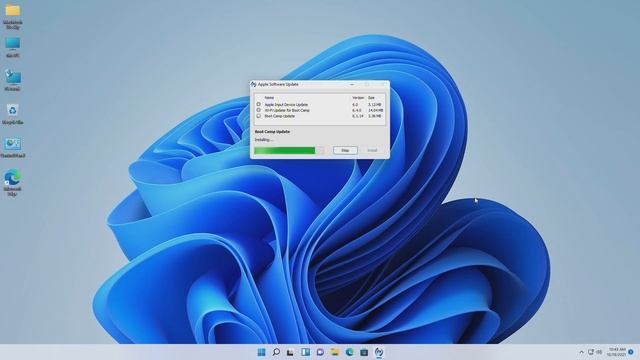Image resolution: width=640 pixels, height=360 pixels.
Task: Select the 'Wi-Fi Update for Boot Camp' text
Action: [287, 110]
